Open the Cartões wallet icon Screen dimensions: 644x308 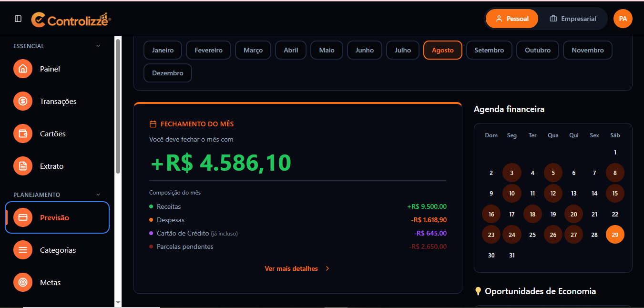(x=23, y=134)
